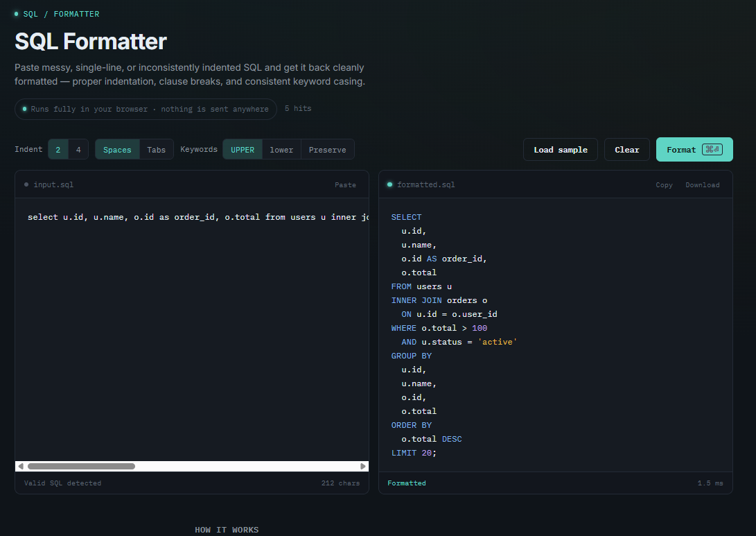Click the scrollbar left arrow
Viewport: 756px width, 536px height.
(20, 466)
